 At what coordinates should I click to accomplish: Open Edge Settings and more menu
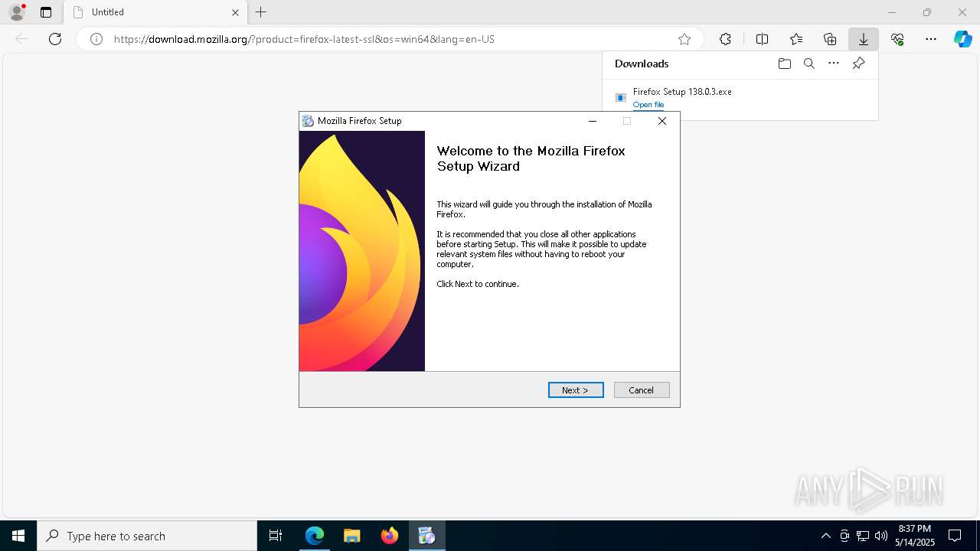(931, 39)
